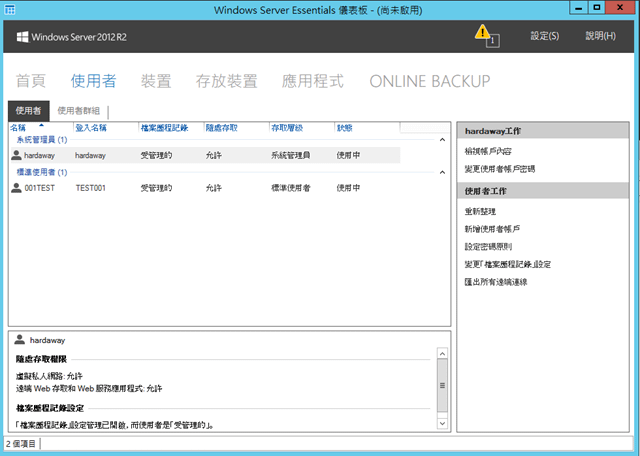
Task: Click details pane scrollbar up arrow
Action: [x=442, y=353]
